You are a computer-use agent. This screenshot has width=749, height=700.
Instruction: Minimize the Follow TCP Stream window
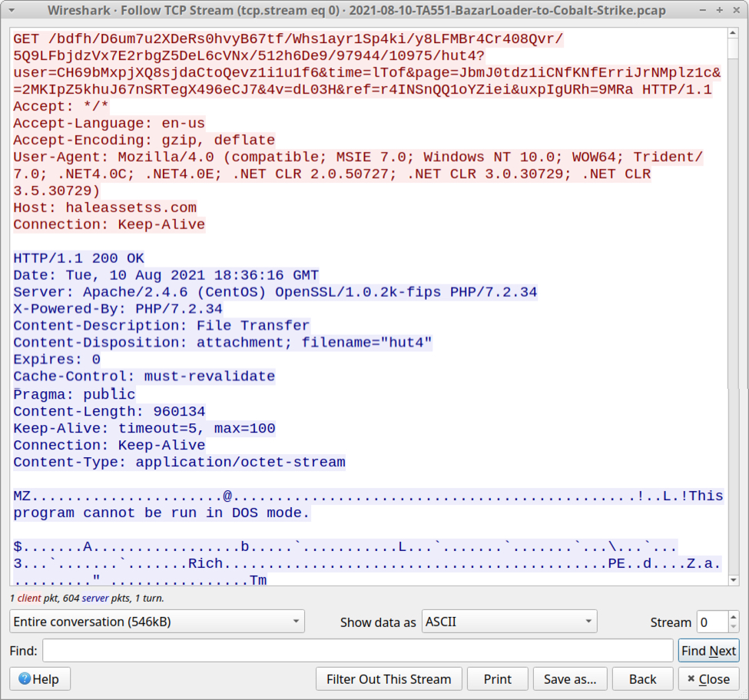point(703,10)
